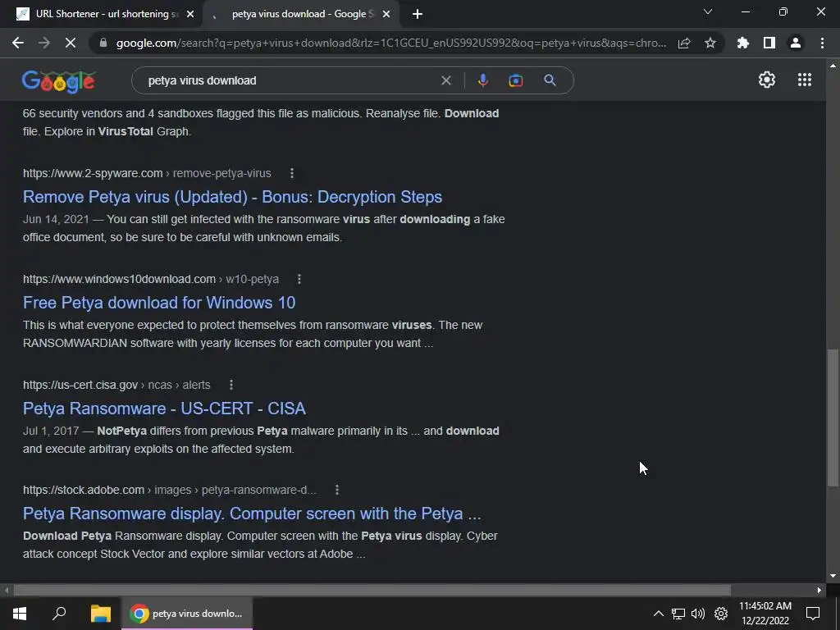This screenshot has height=630, width=840.
Task: Close the URL Shortener tab
Action: click(190, 15)
